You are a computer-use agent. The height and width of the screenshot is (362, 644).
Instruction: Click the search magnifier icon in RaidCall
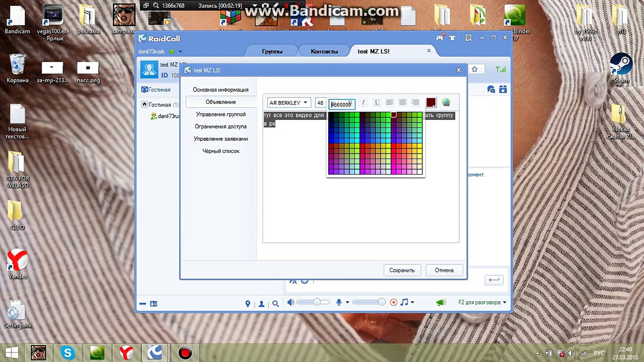point(275,304)
